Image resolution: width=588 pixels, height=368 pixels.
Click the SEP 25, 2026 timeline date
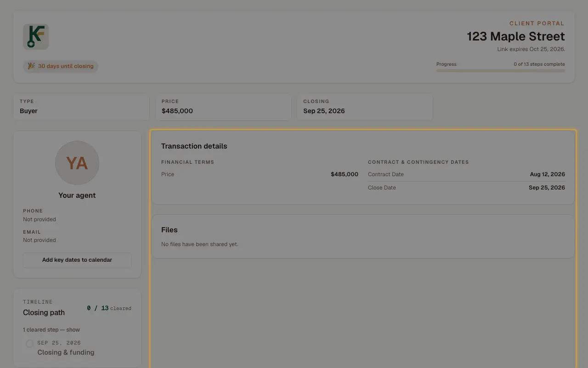[59, 343]
